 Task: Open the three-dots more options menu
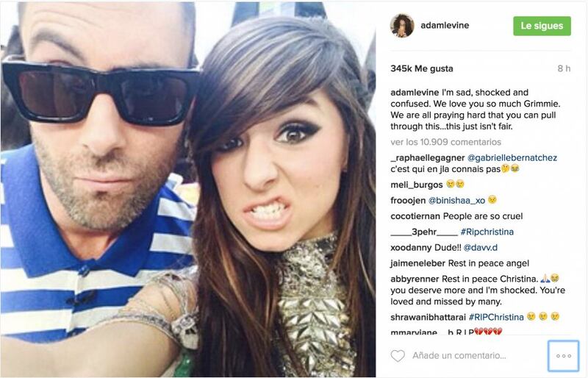click(563, 356)
